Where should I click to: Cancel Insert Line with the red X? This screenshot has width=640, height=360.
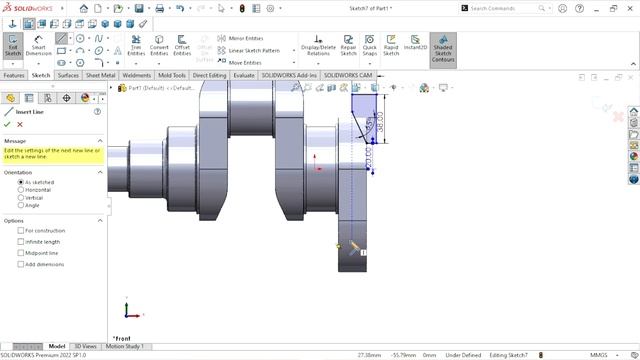[20, 124]
